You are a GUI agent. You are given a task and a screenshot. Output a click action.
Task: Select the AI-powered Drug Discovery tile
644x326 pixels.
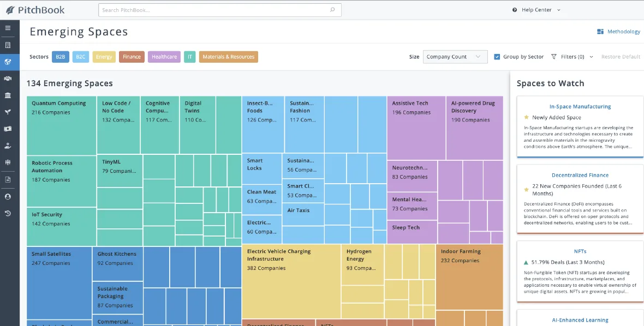pyautogui.click(x=474, y=128)
